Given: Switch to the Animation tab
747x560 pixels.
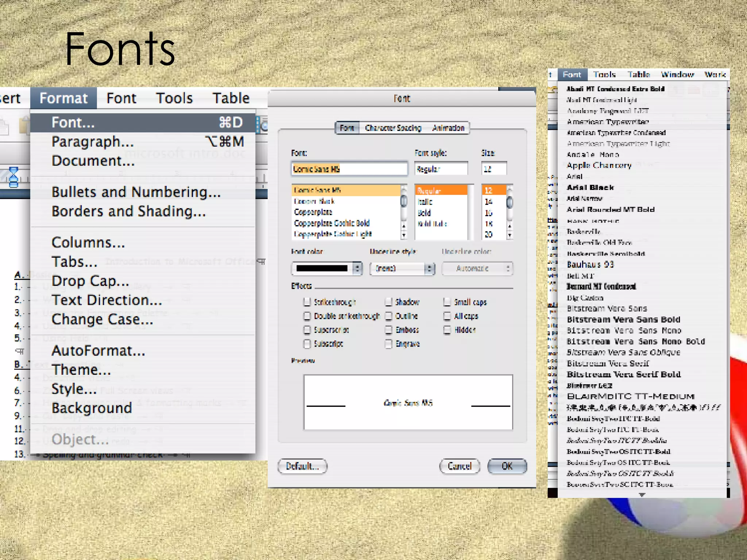Looking at the screenshot, I should pos(448,128).
